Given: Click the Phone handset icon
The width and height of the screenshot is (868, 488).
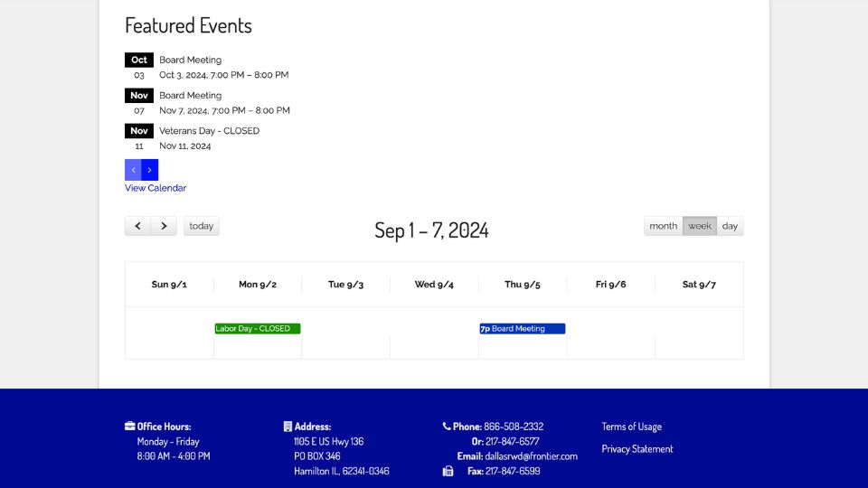Looking at the screenshot, I should pos(447,427).
